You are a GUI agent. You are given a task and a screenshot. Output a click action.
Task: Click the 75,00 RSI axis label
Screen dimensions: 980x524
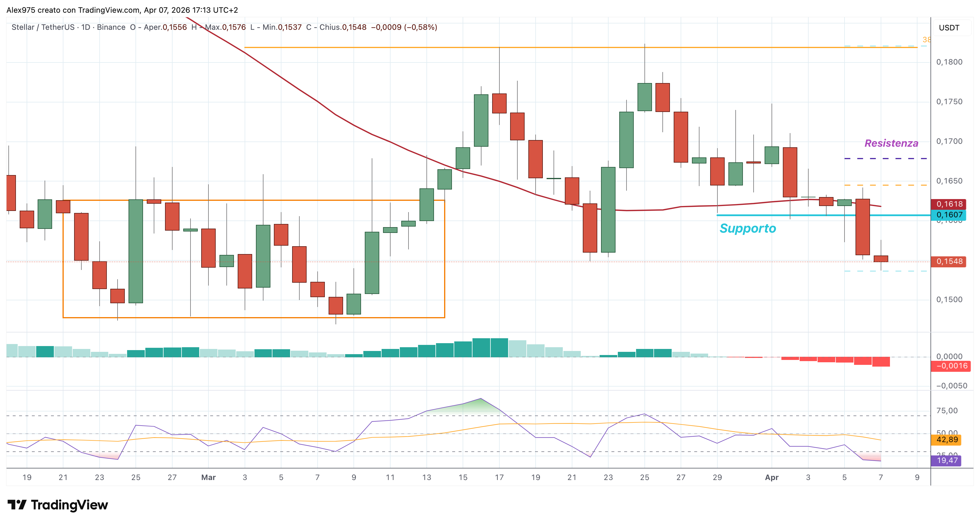click(947, 411)
